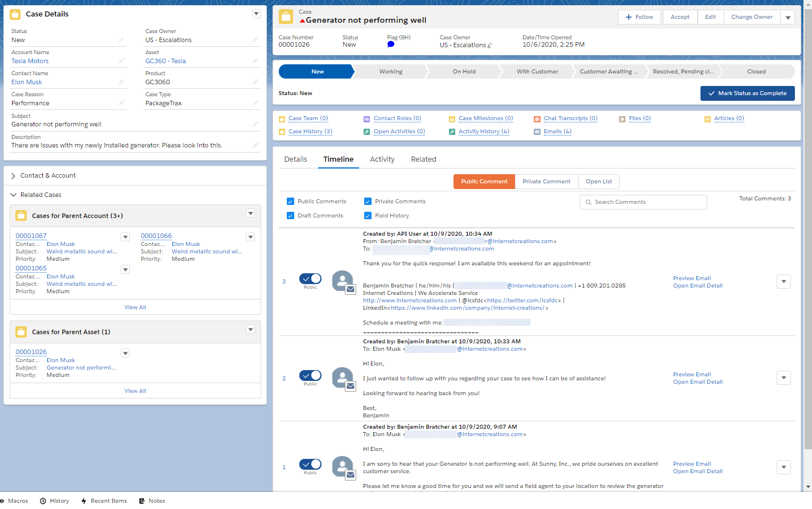Open the Case Details panel dropdown menu
The height and width of the screenshot is (509, 812).
point(257,14)
